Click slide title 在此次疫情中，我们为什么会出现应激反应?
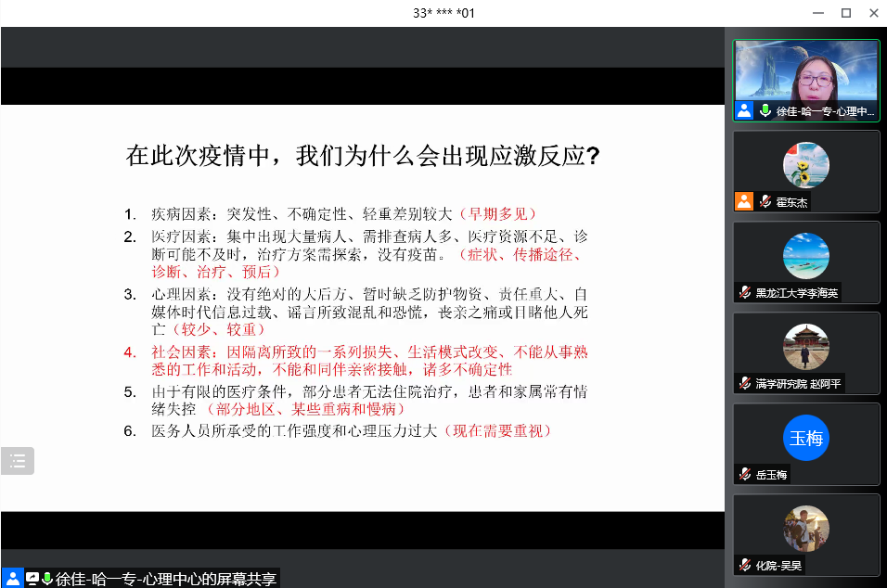 click(363, 156)
